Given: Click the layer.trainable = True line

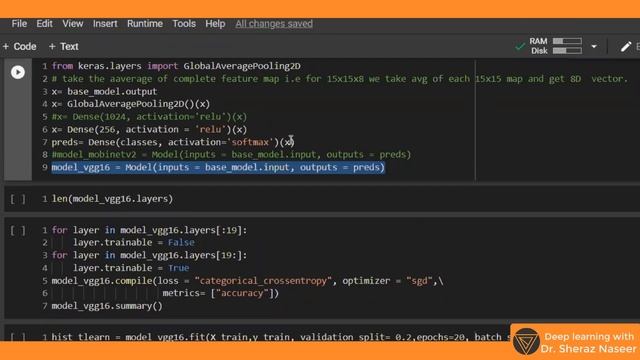Looking at the screenshot, I should [131, 268].
